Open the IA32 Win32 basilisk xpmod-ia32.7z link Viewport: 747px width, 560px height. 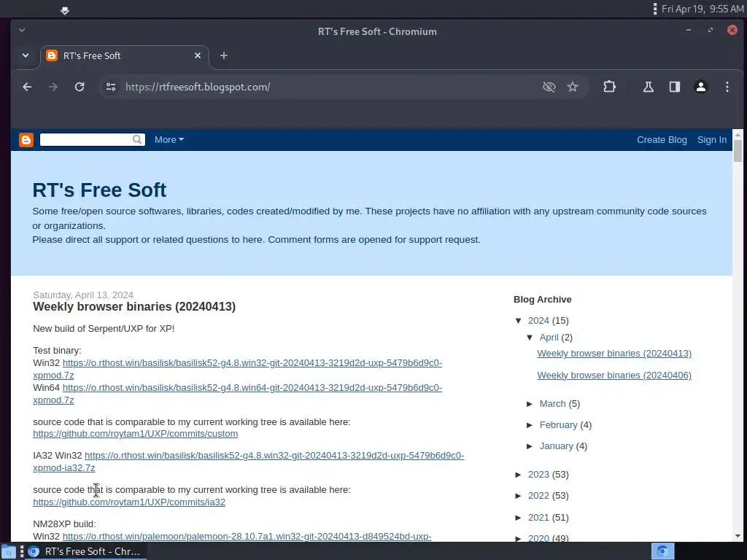pyautogui.click(x=274, y=456)
